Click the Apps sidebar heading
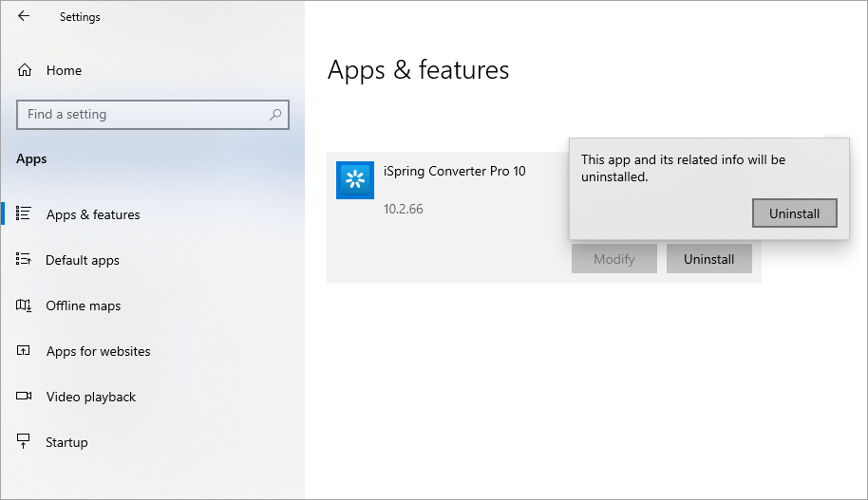Viewport: 868px width, 500px height. coord(31,159)
